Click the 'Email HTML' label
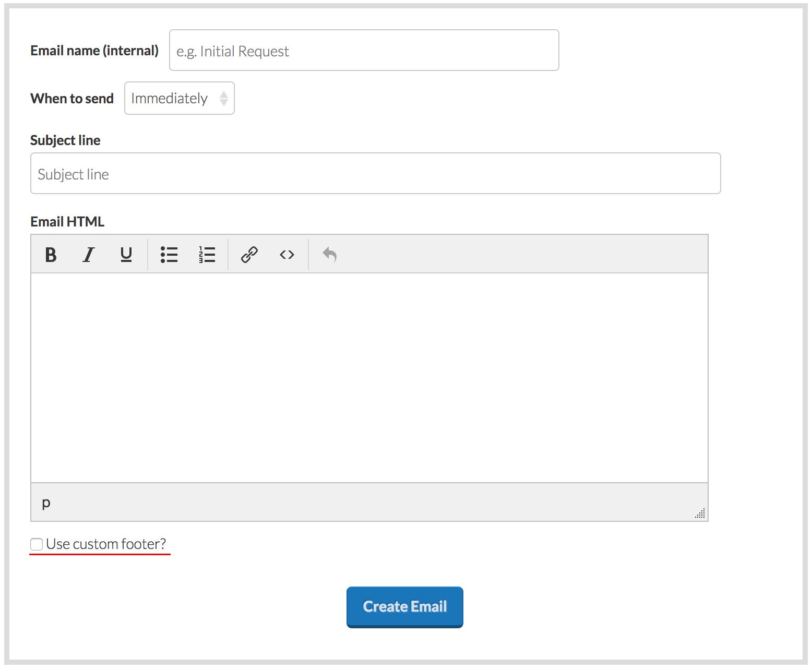Image resolution: width=812 pixels, height=669 pixels. tap(67, 222)
